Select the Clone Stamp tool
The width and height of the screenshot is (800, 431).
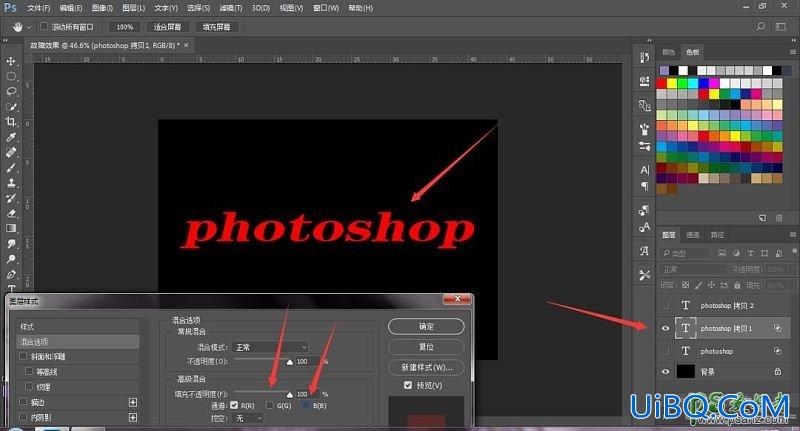pyautogui.click(x=11, y=183)
